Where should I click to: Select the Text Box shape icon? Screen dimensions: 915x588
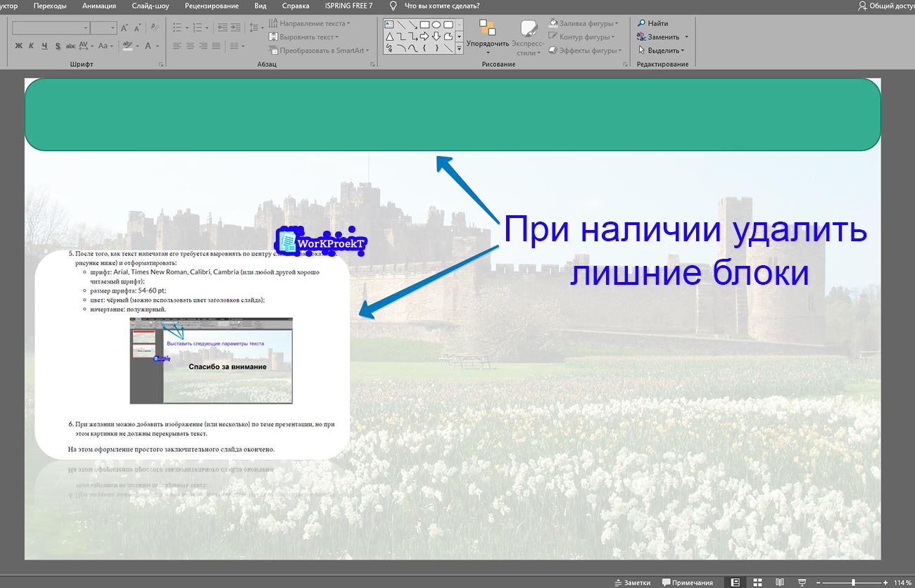point(389,25)
